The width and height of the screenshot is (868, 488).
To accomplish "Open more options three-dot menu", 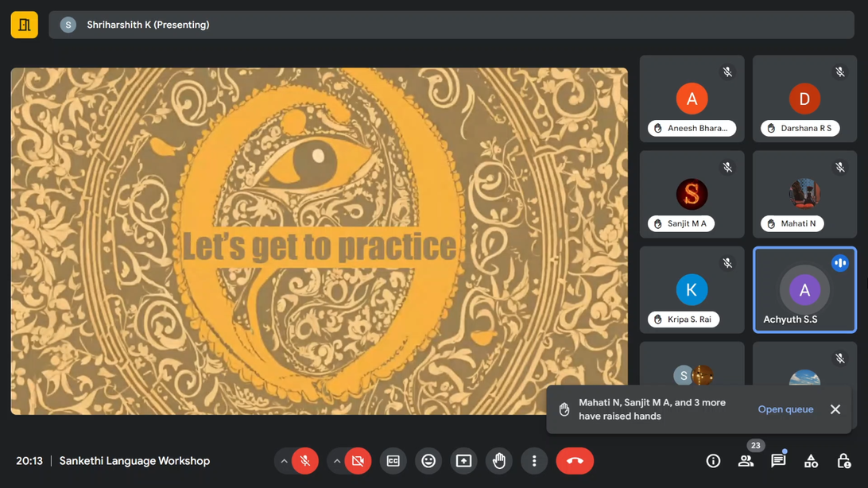I will click(534, 461).
